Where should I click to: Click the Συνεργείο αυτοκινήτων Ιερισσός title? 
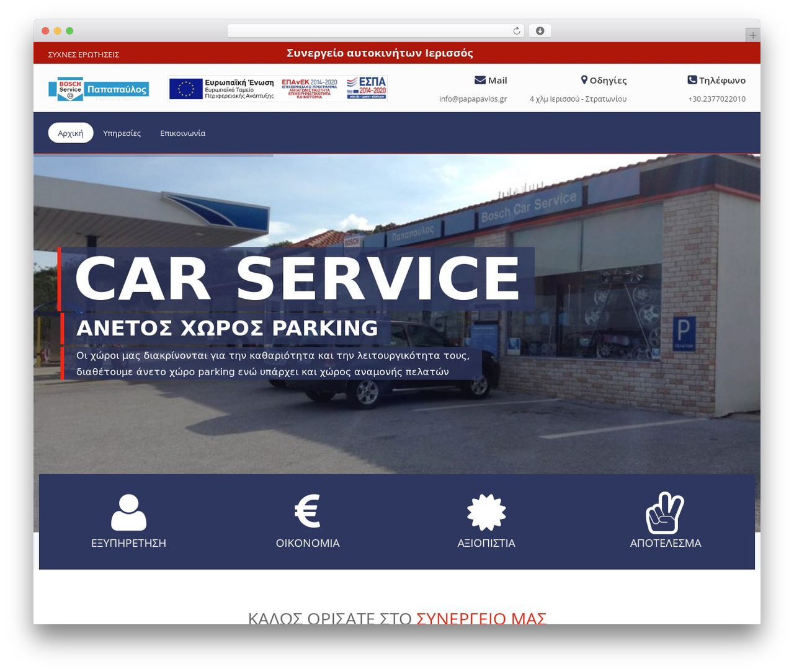(380, 53)
